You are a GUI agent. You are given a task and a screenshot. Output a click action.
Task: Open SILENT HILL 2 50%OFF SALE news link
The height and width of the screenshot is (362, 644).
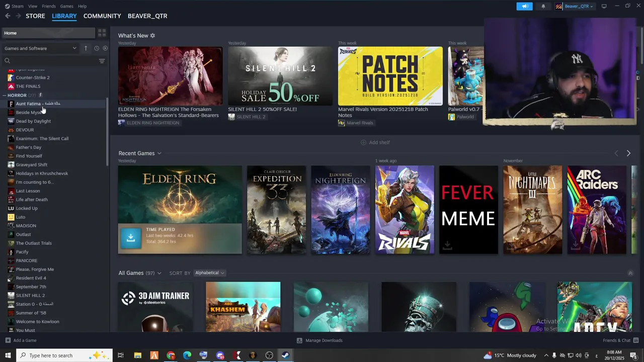pos(262,109)
